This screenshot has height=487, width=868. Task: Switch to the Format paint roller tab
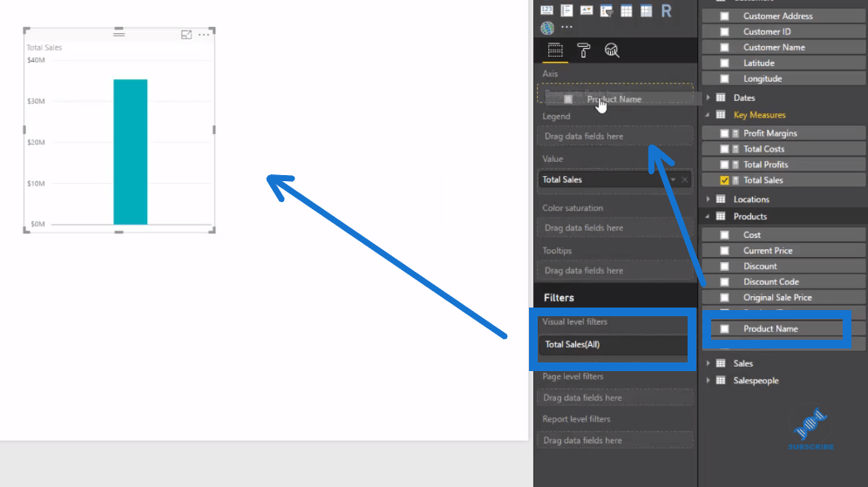tap(584, 51)
